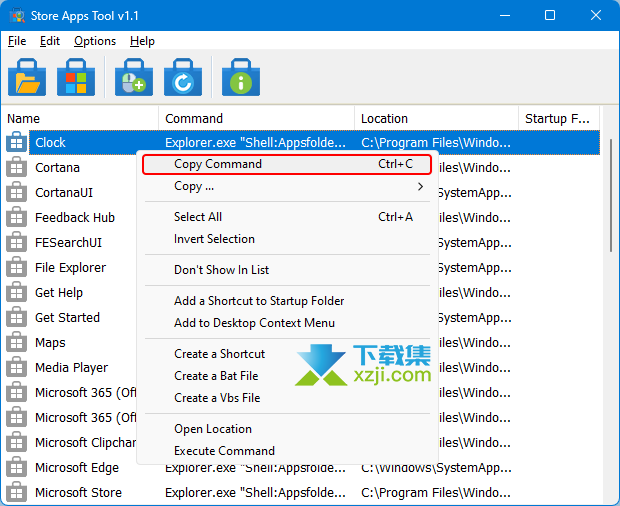The image size is (620, 506).
Task: Expand the Copy ... submenu
Action: pyautogui.click(x=287, y=186)
